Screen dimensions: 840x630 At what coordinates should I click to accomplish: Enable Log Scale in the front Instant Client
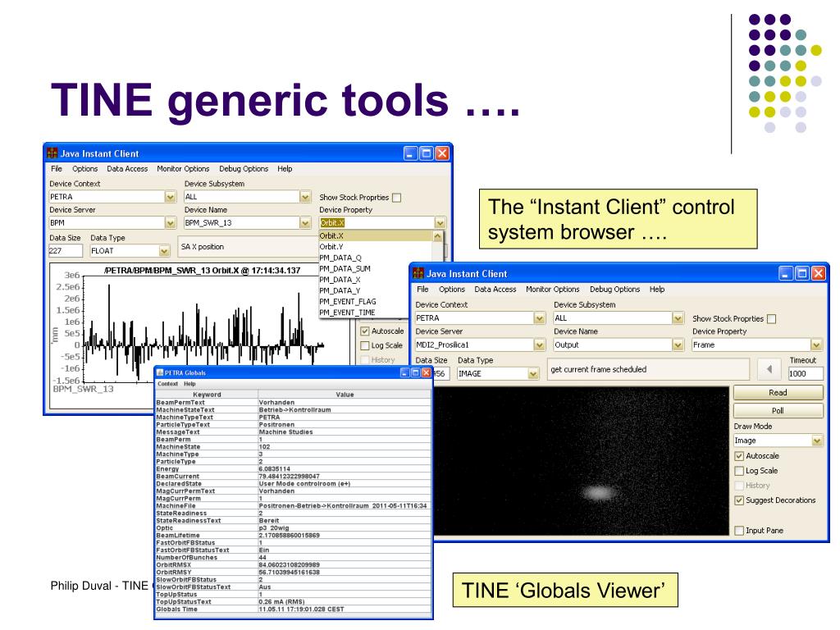739,471
